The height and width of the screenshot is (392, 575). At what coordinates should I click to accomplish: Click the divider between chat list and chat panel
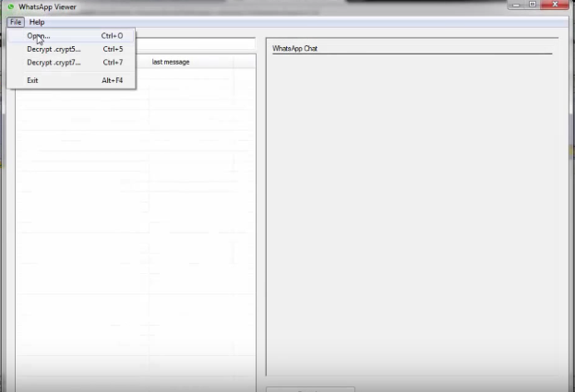261,212
